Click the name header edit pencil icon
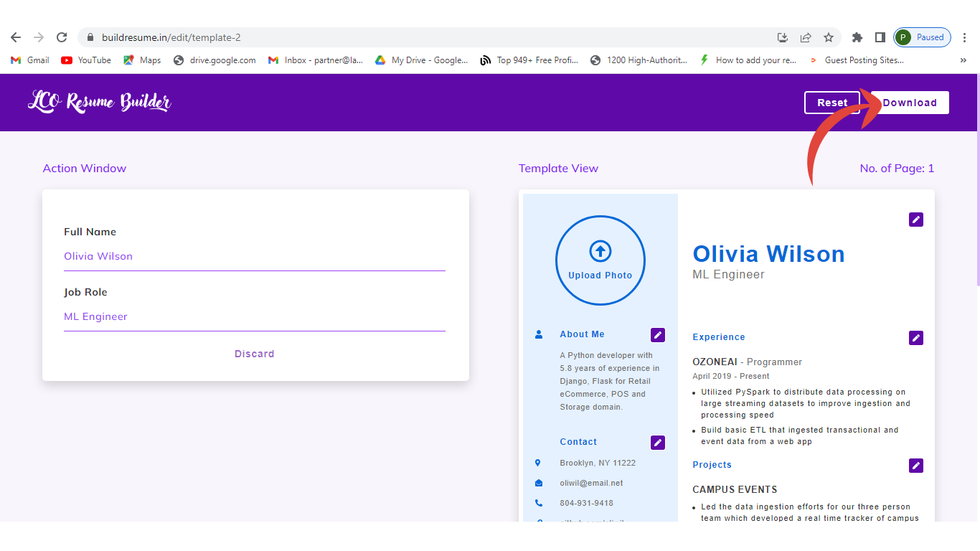 point(915,220)
